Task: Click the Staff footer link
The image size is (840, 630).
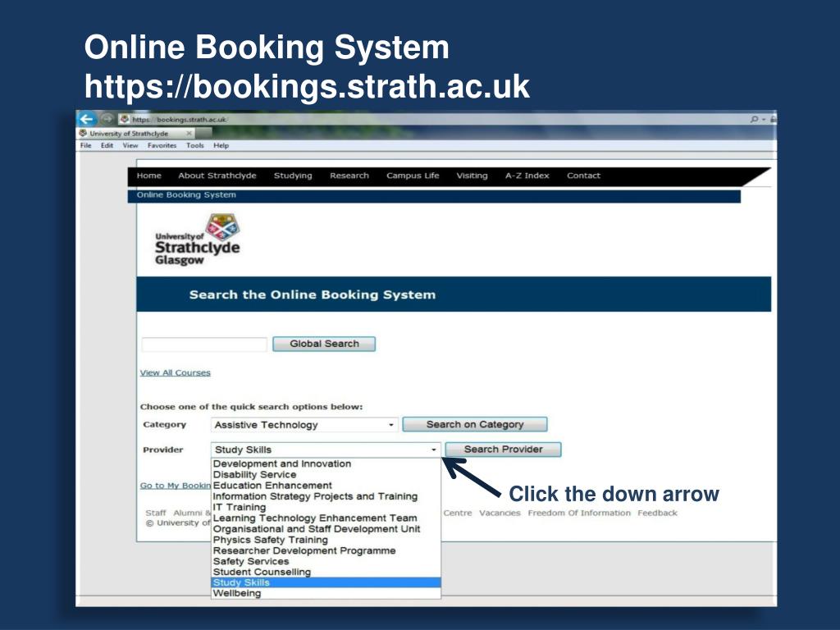Action: click(155, 513)
